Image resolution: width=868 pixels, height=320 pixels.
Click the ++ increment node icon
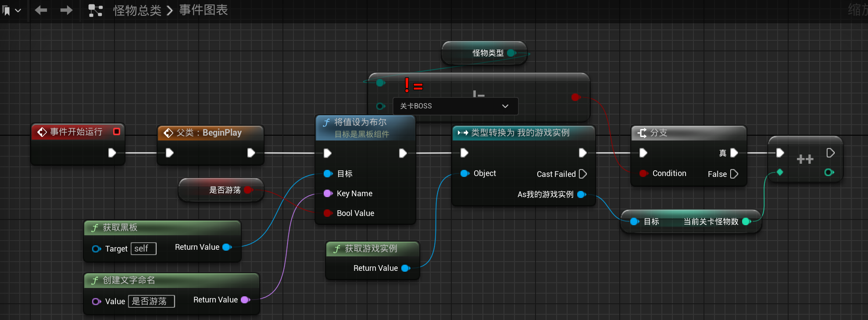coord(805,159)
